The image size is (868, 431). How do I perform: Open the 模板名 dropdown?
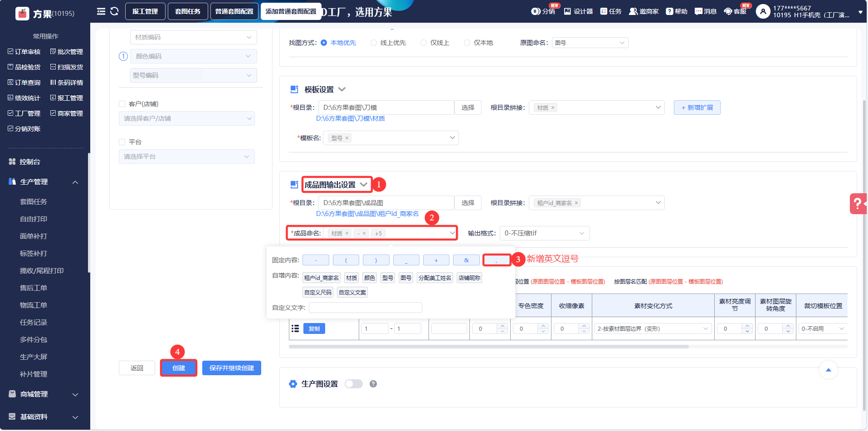[x=391, y=138]
